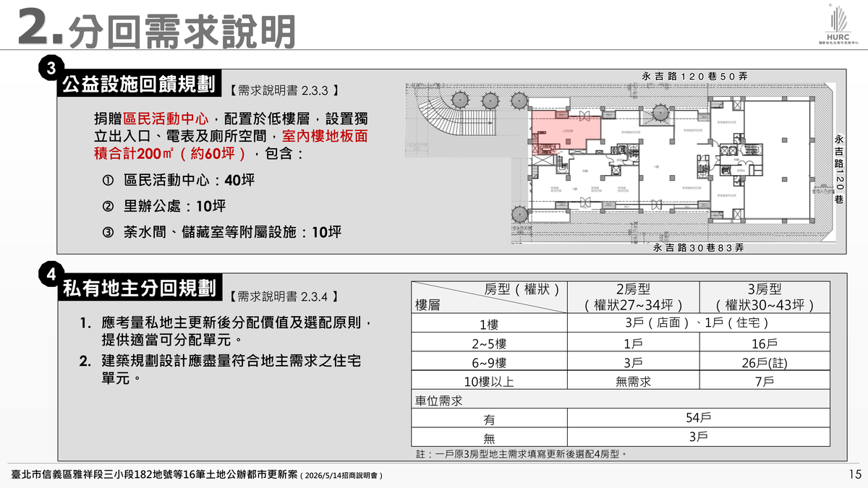
Task: Click the page number 15
Action: [x=854, y=474]
